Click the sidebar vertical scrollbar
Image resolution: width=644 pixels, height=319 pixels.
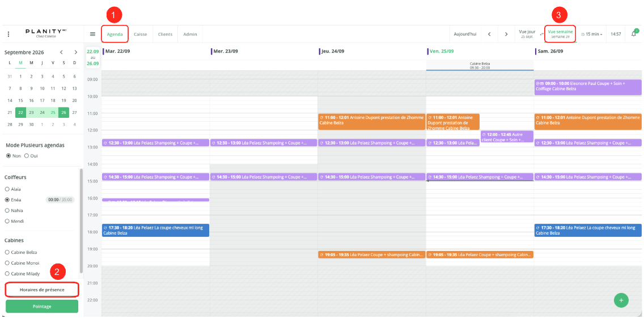[x=81, y=220]
